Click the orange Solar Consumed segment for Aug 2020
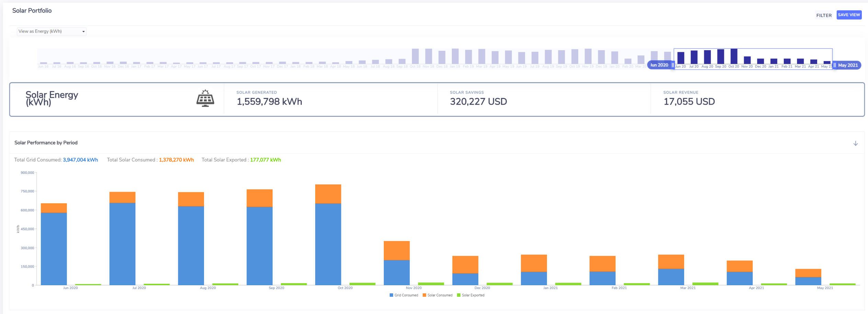This screenshot has height=314, width=868. click(191, 199)
